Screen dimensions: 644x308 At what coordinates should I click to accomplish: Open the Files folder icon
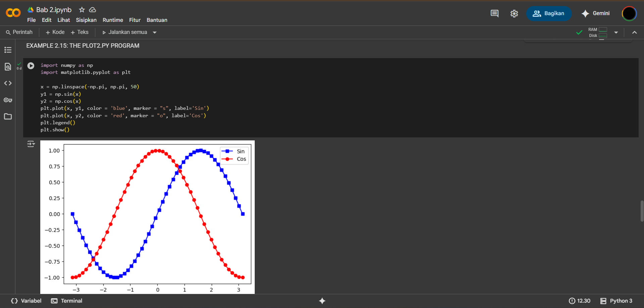[8, 117]
